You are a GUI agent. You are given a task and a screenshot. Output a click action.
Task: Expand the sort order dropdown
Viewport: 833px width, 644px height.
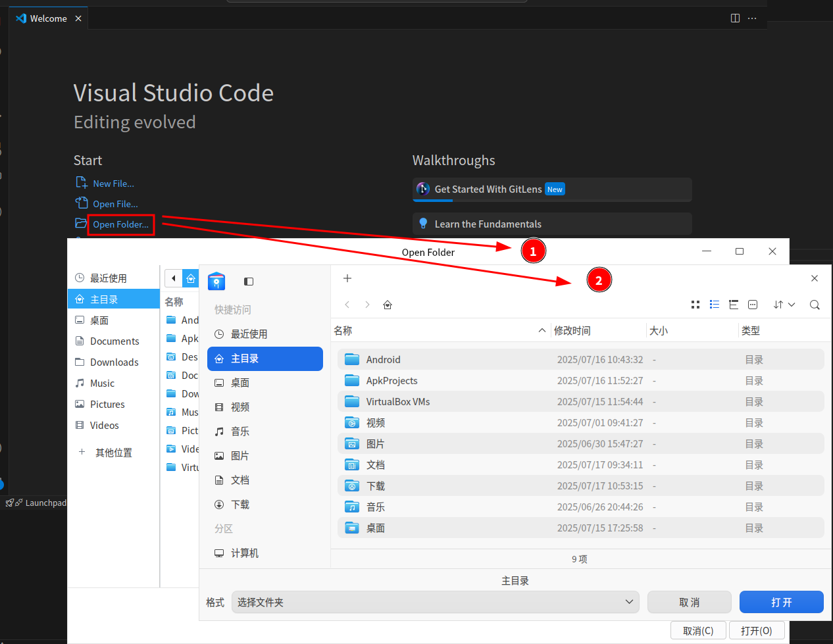coord(784,305)
